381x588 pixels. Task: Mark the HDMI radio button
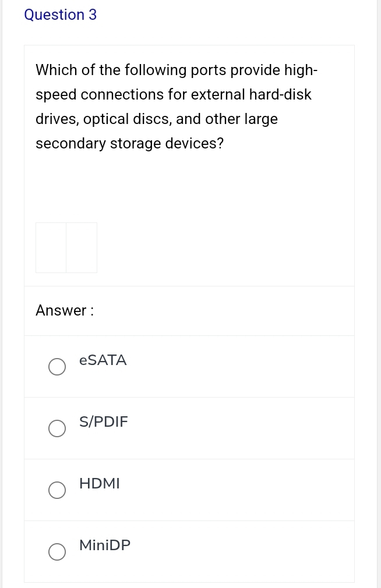tap(57, 490)
